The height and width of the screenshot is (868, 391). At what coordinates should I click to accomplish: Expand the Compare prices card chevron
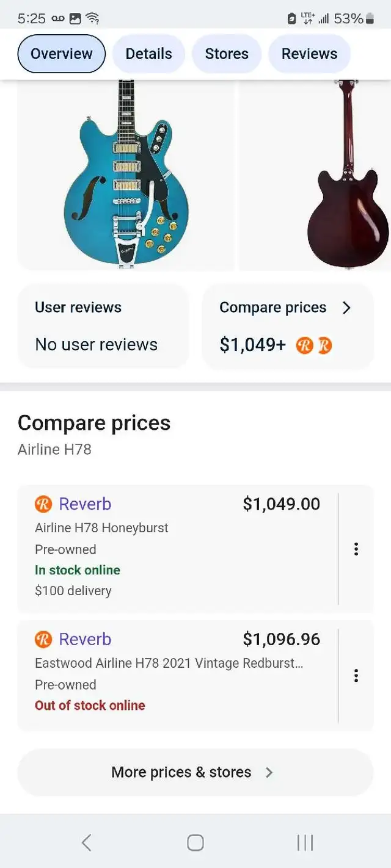(x=346, y=308)
